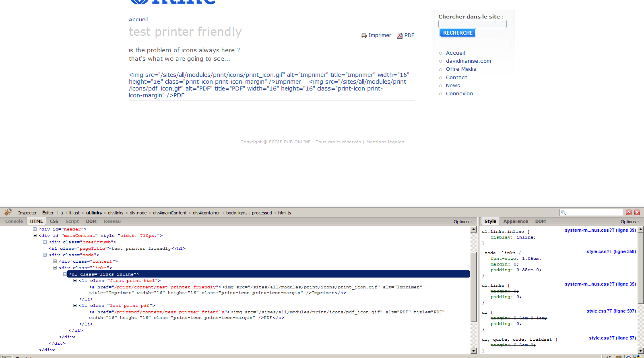Screen dimensions: 644x358
Task: Collapse the div id mainContent node
Action: click(35, 235)
